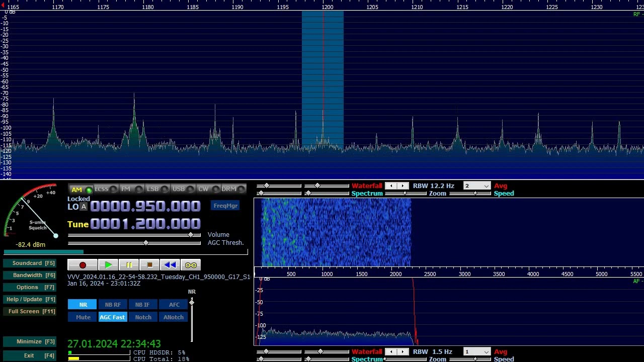Viewport: 644px width, 362px height.
Task: Open the Options [F7] menu
Action: (29, 287)
